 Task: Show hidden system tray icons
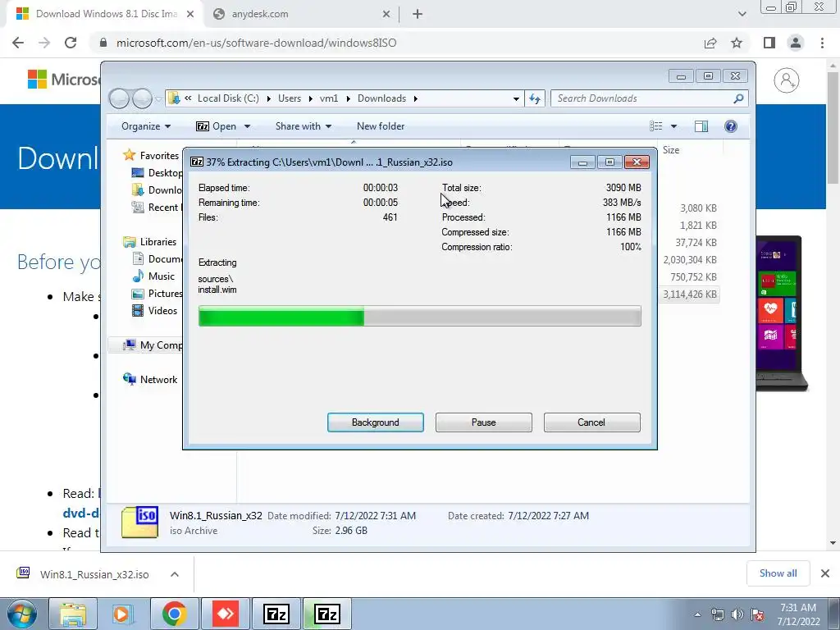pyautogui.click(x=697, y=614)
